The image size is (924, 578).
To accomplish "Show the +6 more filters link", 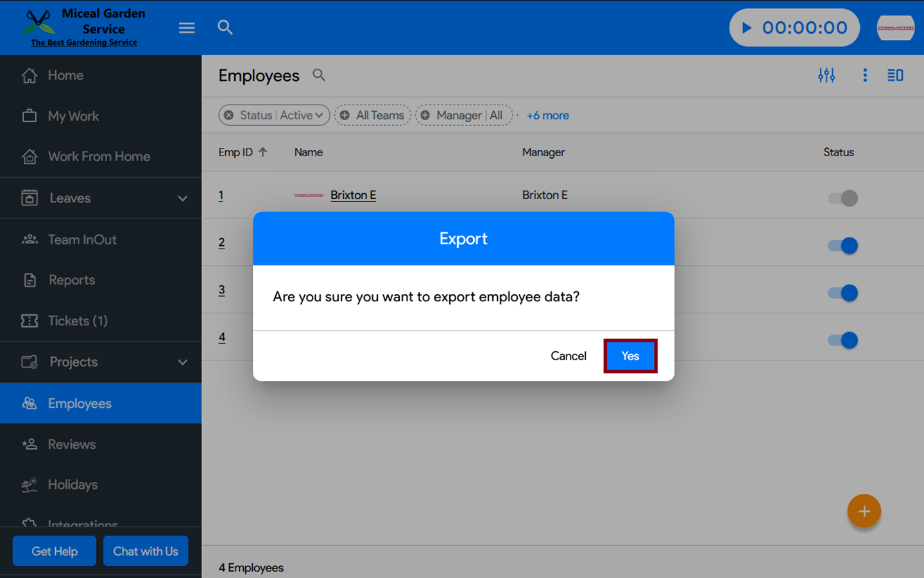I will click(547, 116).
